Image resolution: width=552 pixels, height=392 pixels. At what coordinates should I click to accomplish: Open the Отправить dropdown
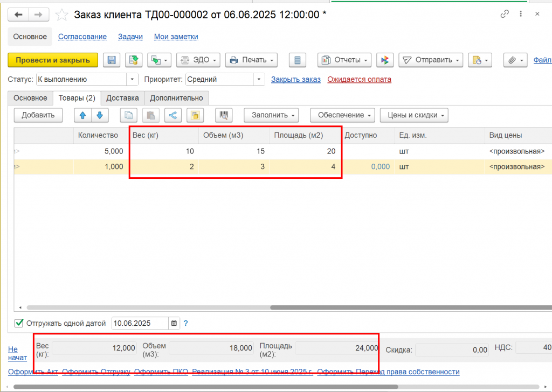(431, 60)
